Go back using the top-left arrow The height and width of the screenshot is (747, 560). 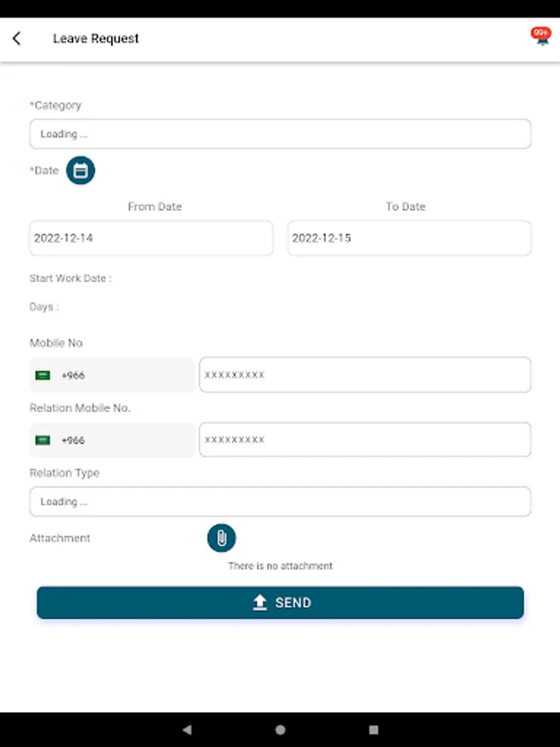click(x=17, y=38)
